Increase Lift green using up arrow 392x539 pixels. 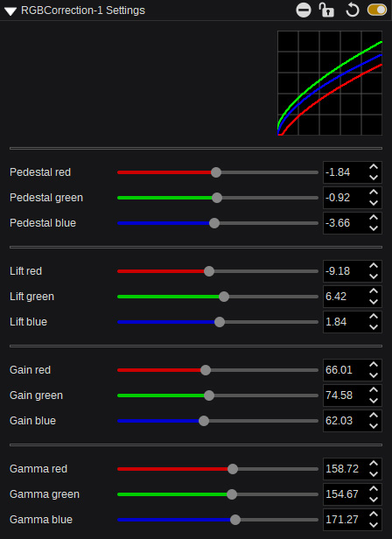click(x=374, y=291)
